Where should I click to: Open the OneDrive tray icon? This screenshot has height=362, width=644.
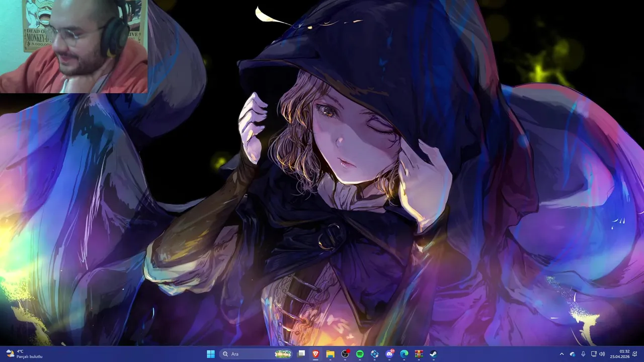573,354
